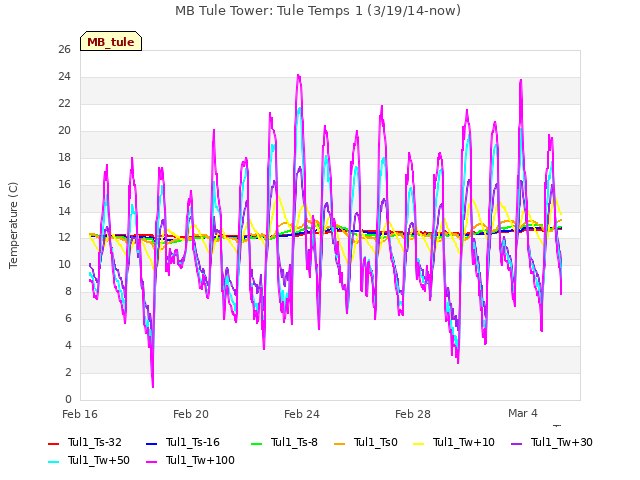This screenshot has width=640, height=480.
Task: Select the Tul1_Ts0 legend label
Action: (376, 442)
